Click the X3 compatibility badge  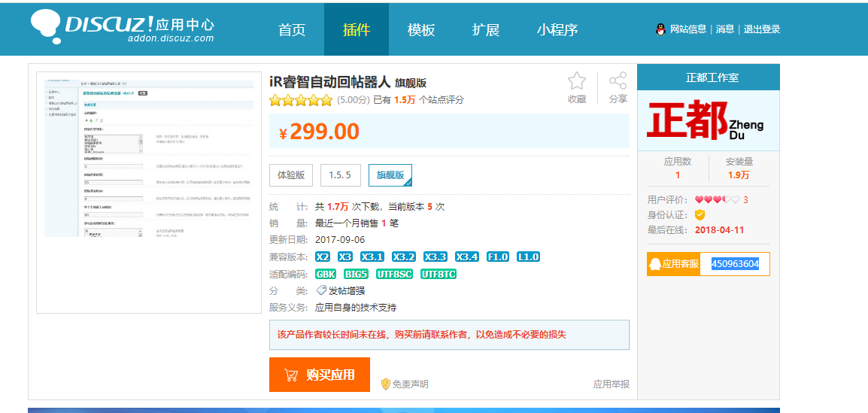tap(345, 257)
